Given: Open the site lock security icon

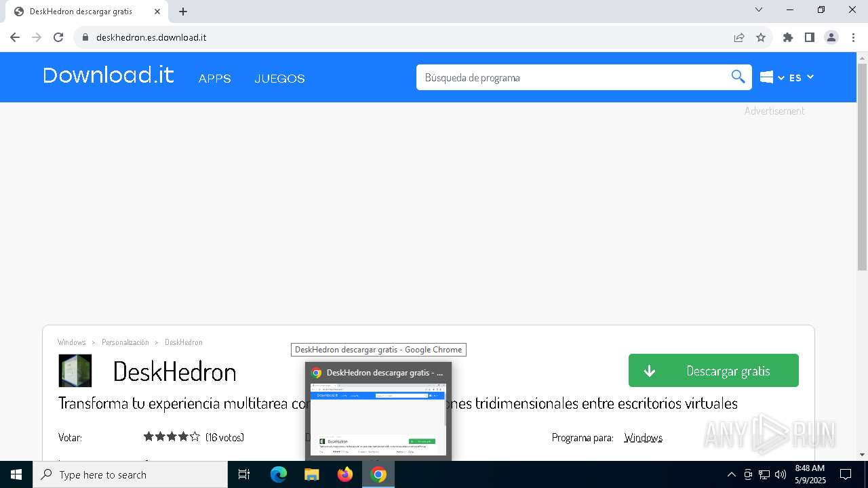Looking at the screenshot, I should pyautogui.click(x=85, y=37).
